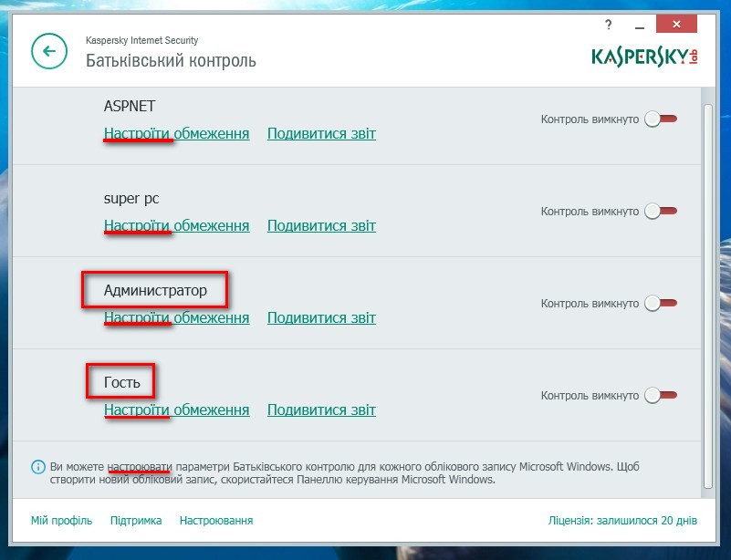Close the Kaspersky window
This screenshot has height=560, width=731.
676,25
